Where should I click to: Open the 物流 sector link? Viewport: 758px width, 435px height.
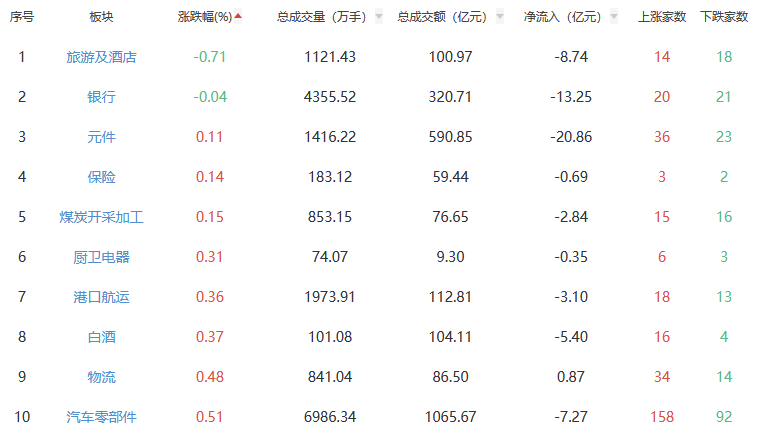pos(101,377)
